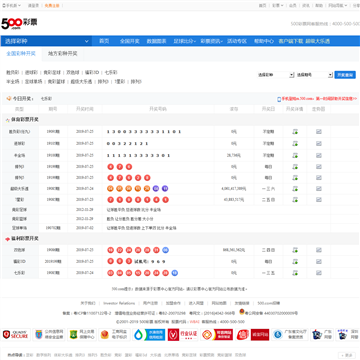Open trend chart icon for 排列3 row
This screenshot has width=360, height=360.
319,167
